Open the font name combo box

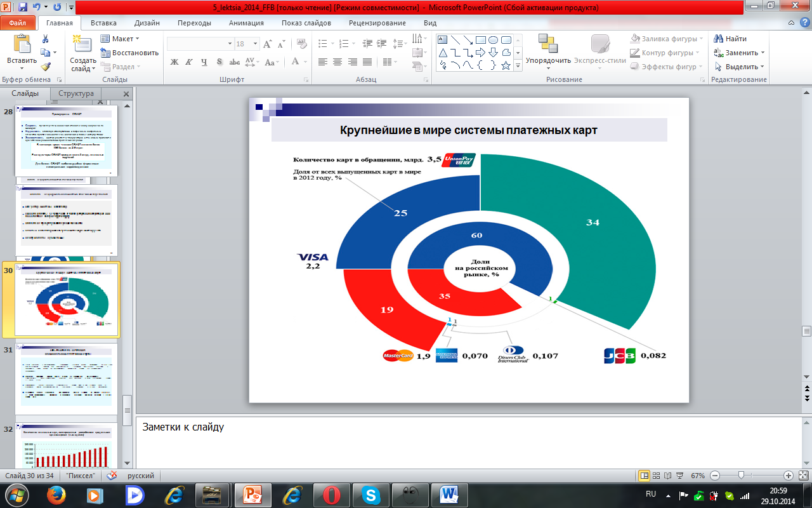[x=200, y=44]
